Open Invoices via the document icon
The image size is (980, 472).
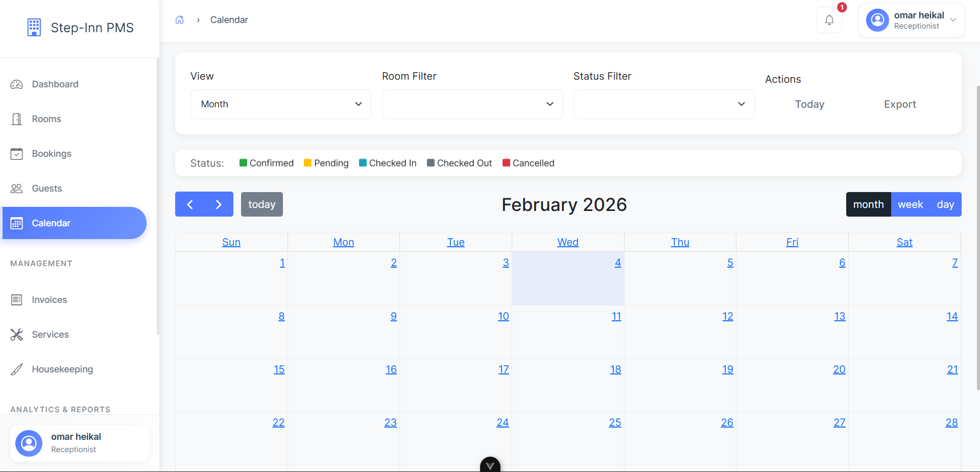pyautogui.click(x=17, y=300)
